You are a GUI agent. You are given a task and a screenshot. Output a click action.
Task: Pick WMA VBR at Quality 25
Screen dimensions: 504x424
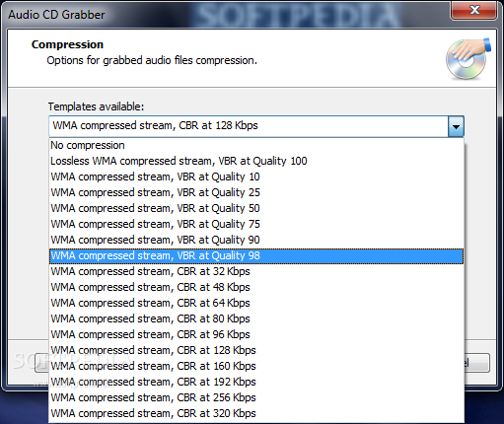pos(256,192)
